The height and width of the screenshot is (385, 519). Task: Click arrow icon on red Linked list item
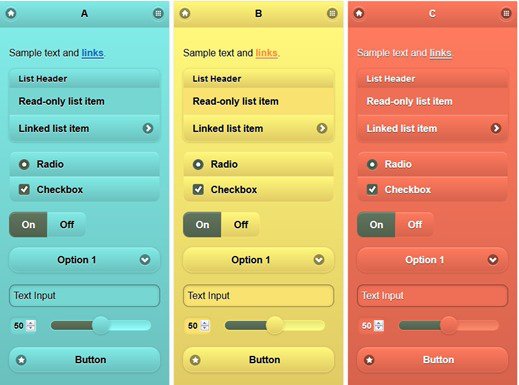point(496,128)
